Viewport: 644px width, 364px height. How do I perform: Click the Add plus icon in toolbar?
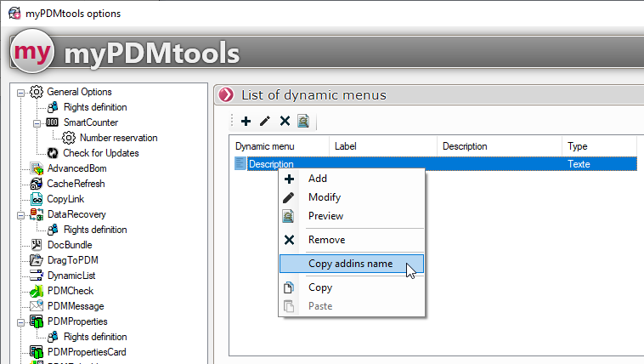(246, 122)
